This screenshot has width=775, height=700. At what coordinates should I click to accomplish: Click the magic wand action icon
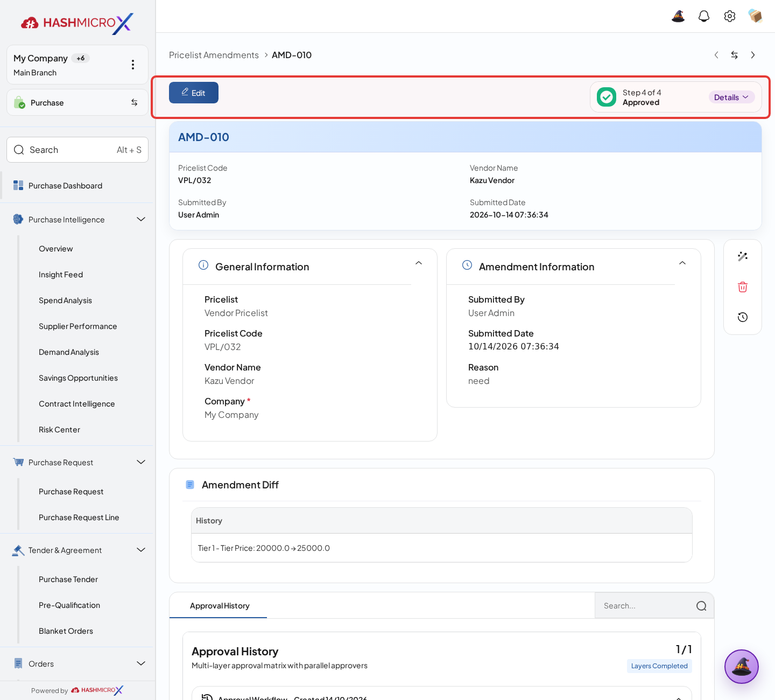743,256
